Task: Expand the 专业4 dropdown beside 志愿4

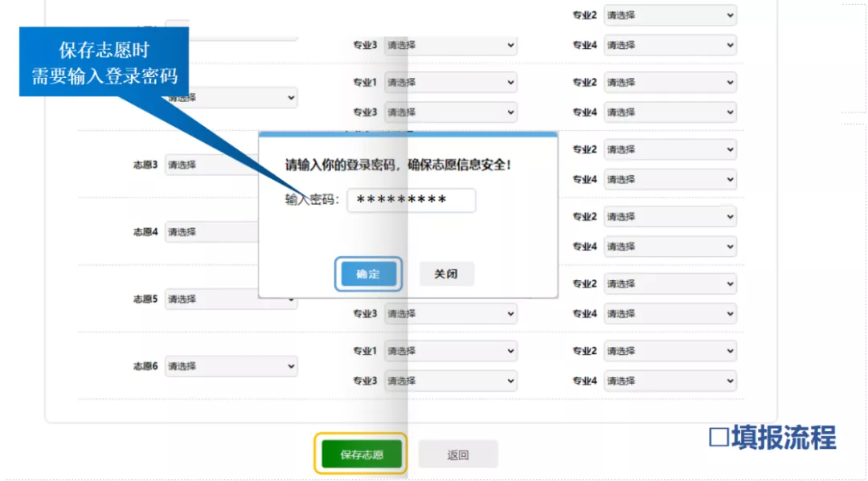Action: [670, 247]
